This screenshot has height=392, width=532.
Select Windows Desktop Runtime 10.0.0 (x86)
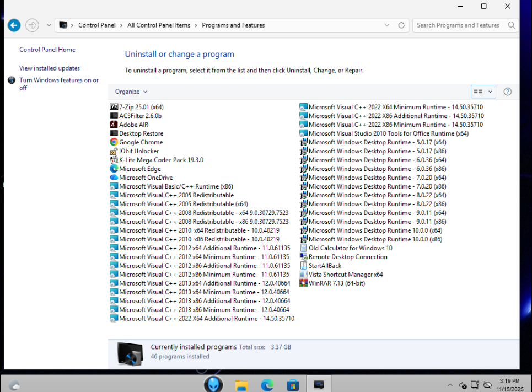click(371, 239)
